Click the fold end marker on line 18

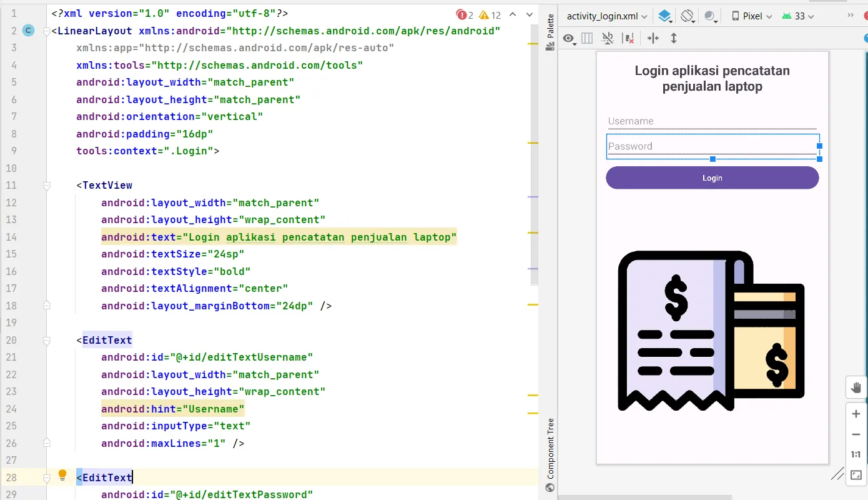[46, 306]
